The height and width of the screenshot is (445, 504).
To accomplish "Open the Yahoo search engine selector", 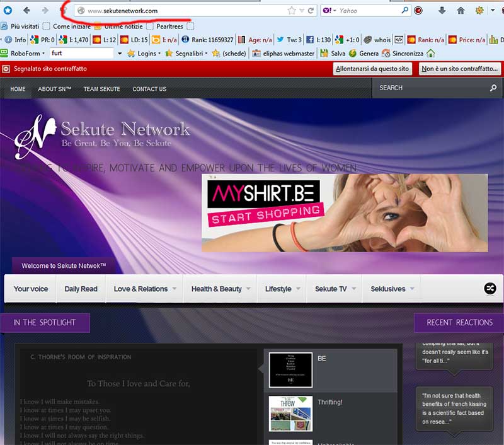I will click(329, 11).
